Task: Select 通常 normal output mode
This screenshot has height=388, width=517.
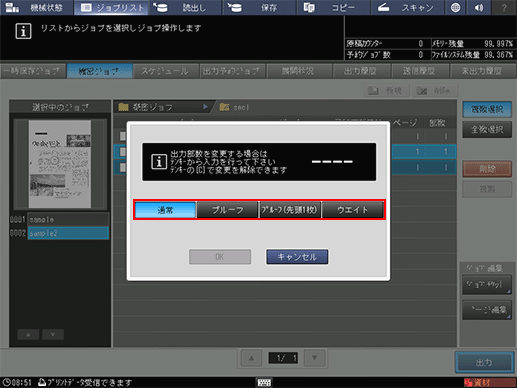Action: [x=165, y=210]
